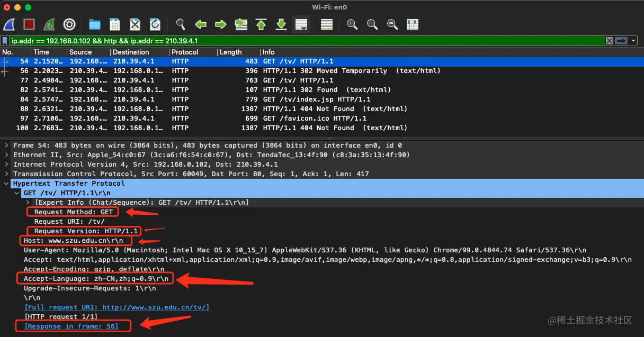644x337 pixels.
Task: Select packet 97 GET /favicon.ico
Action: [x=322, y=119]
